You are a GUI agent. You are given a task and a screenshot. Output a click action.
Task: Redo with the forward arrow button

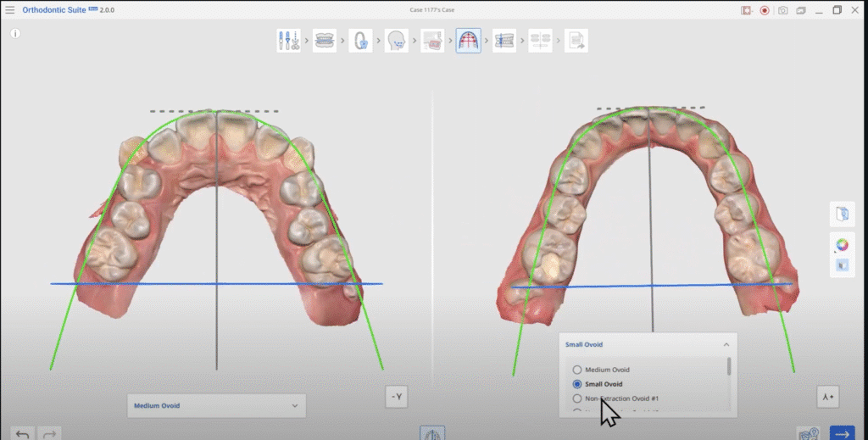pos(50,434)
